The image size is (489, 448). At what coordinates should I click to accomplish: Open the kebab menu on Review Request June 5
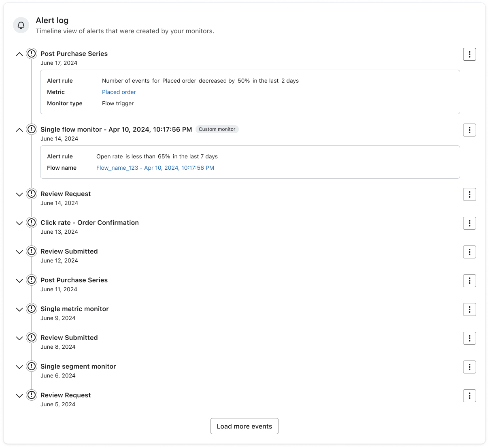(469, 396)
